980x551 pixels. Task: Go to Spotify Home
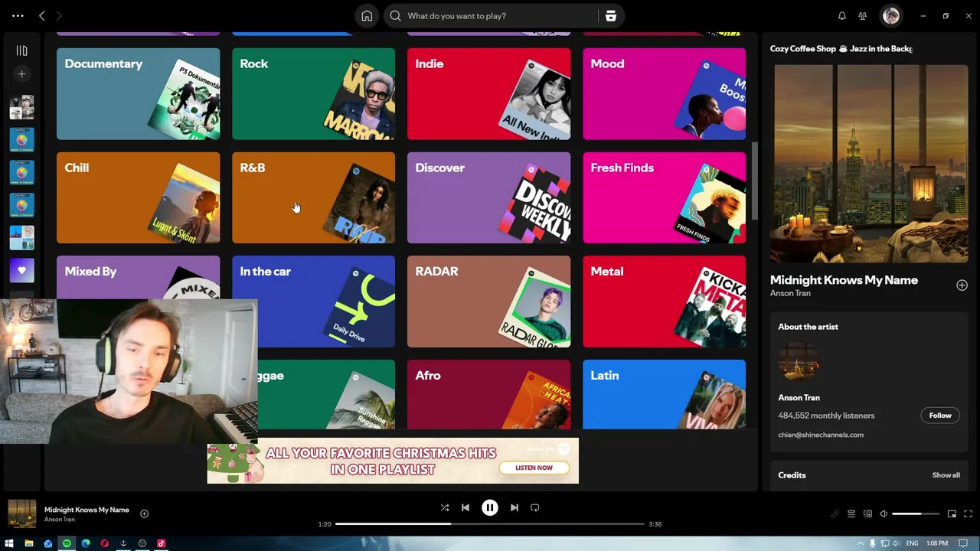(367, 16)
